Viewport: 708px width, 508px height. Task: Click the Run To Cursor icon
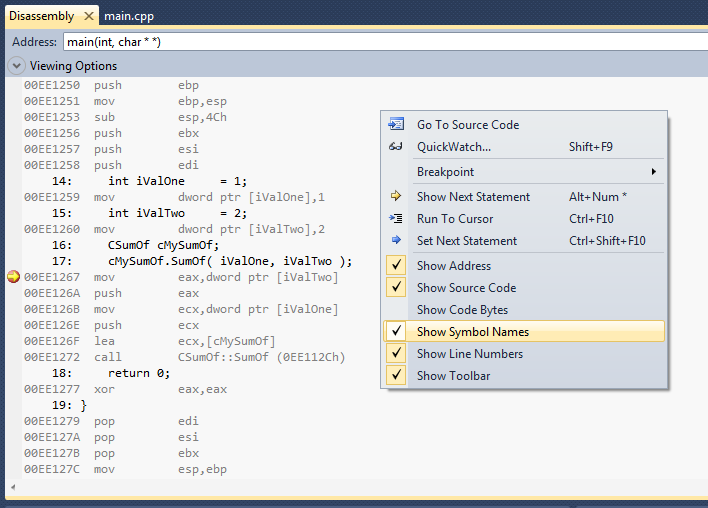[396, 219]
